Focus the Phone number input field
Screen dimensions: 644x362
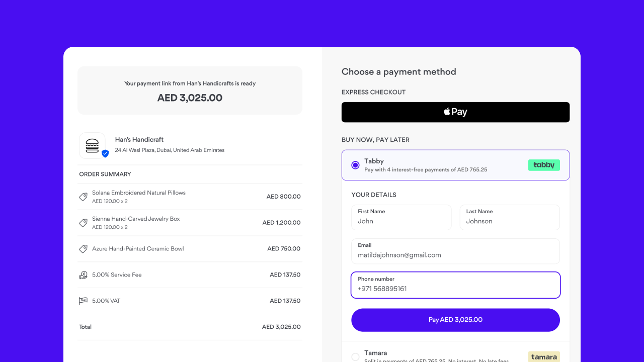coord(455,285)
